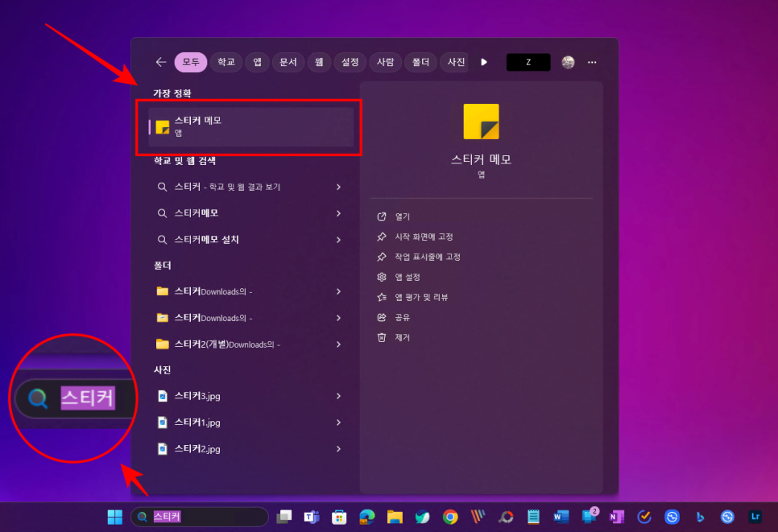Select 앱 평가 및 리뷰 option
778x532 pixels.
(x=412, y=297)
